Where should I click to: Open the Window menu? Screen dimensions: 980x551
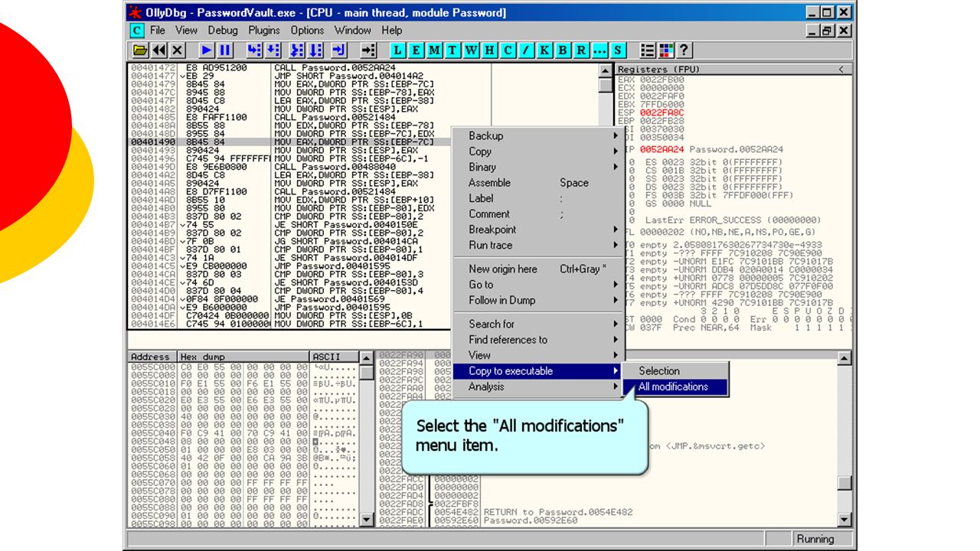click(x=353, y=31)
